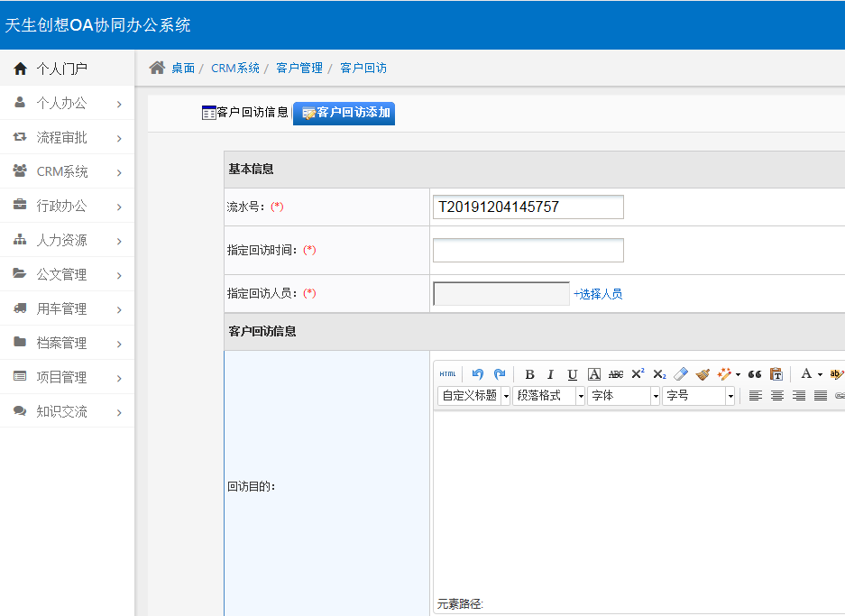Viewport: 845px width, 616px height.
Task: Apply subscript formatting
Action: coord(659,374)
